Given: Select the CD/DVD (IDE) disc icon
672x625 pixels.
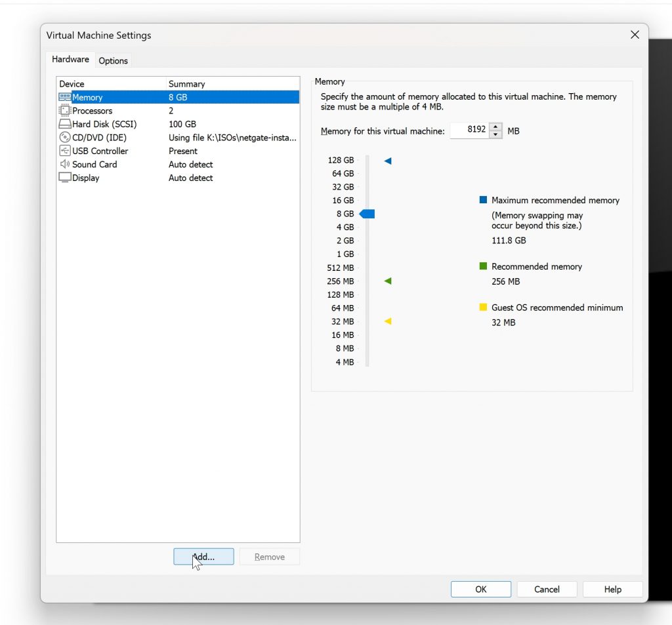Looking at the screenshot, I should (x=64, y=138).
